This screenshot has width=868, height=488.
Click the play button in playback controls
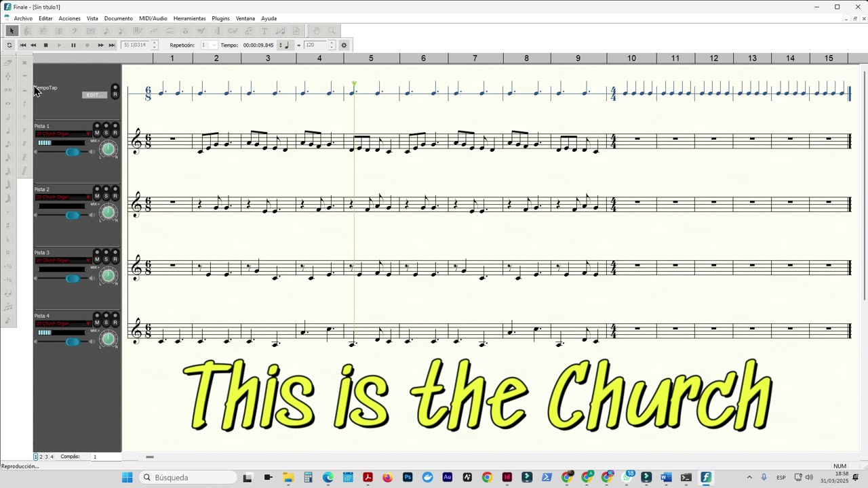tap(60, 45)
